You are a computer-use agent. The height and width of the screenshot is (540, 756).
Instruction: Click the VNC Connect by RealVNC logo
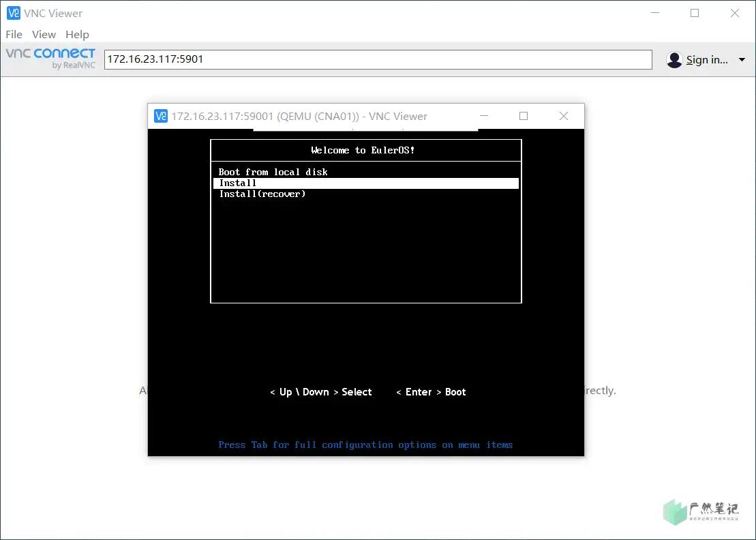pyautogui.click(x=50, y=59)
